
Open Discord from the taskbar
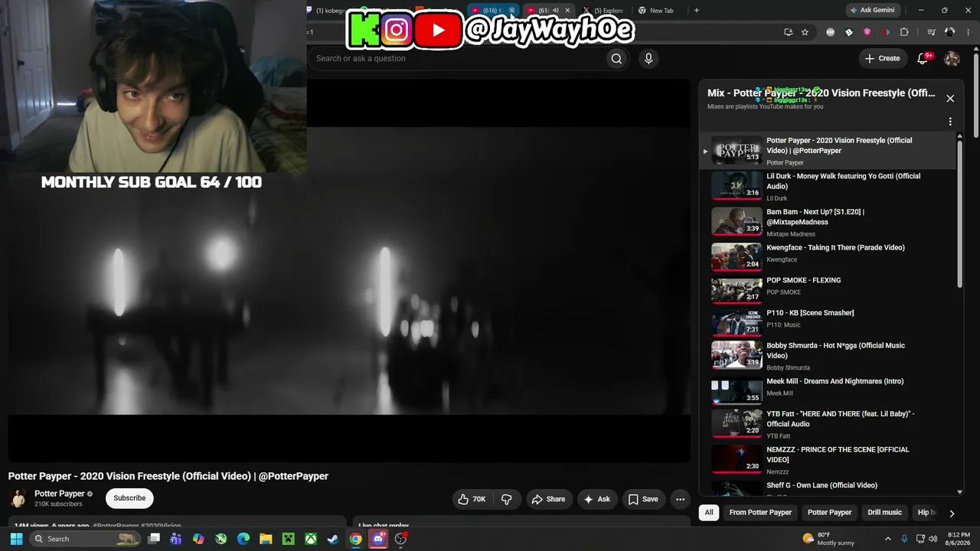377,539
